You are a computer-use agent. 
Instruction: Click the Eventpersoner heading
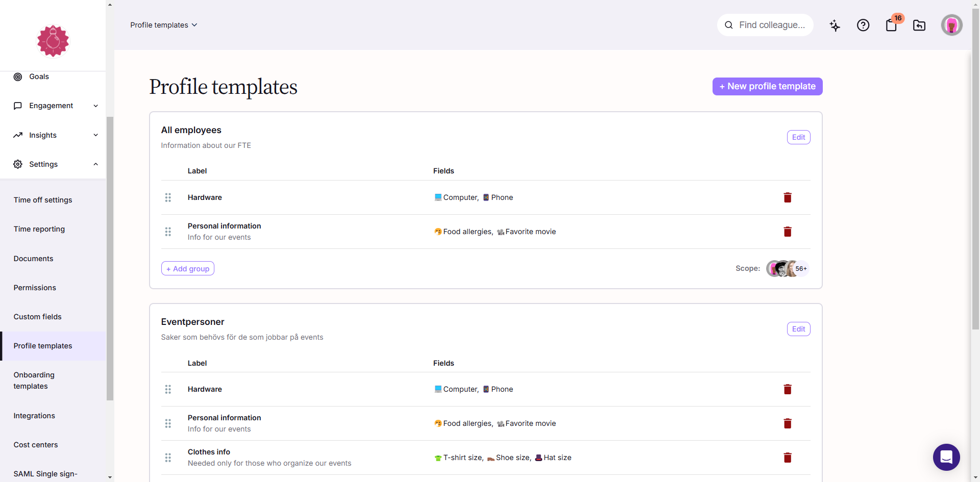tap(192, 322)
